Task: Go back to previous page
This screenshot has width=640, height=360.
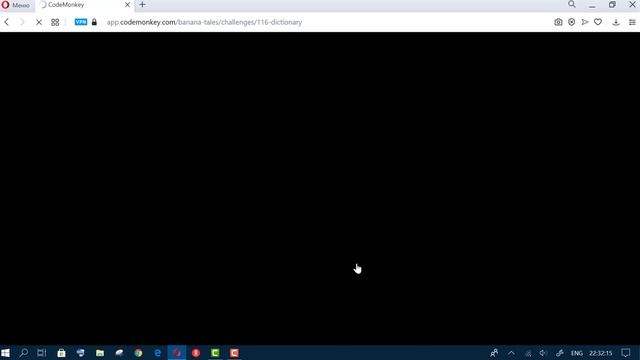Action: click(x=7, y=22)
